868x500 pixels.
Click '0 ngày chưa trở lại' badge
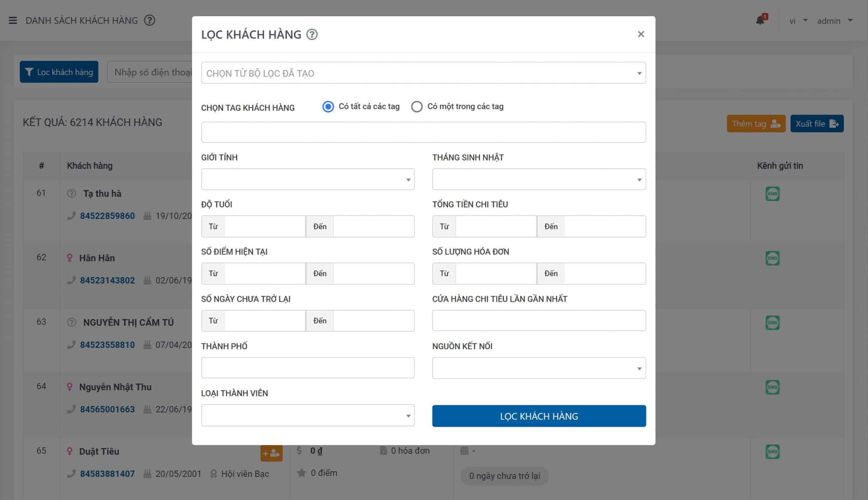point(505,476)
